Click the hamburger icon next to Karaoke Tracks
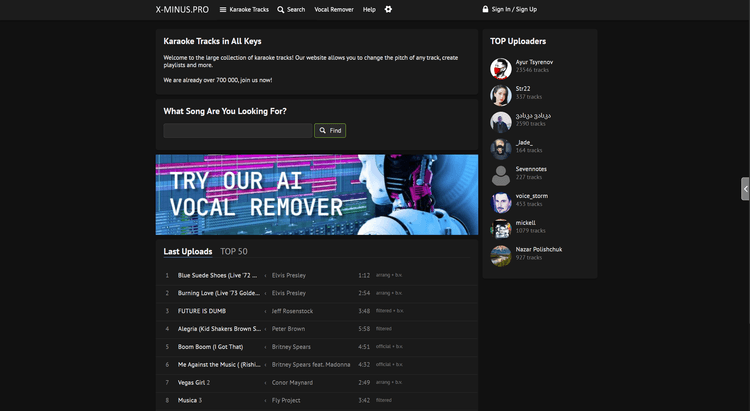This screenshot has height=411, width=750. 223,9
